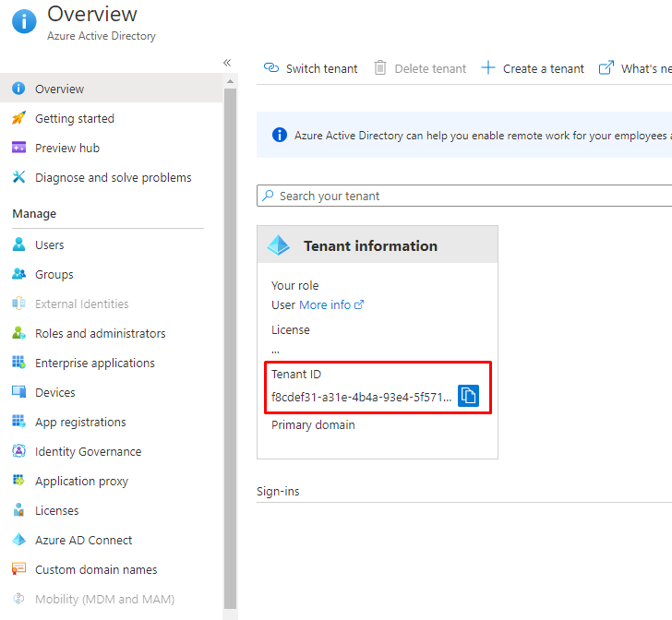Click the Delete tenant trash icon

pyautogui.click(x=379, y=67)
